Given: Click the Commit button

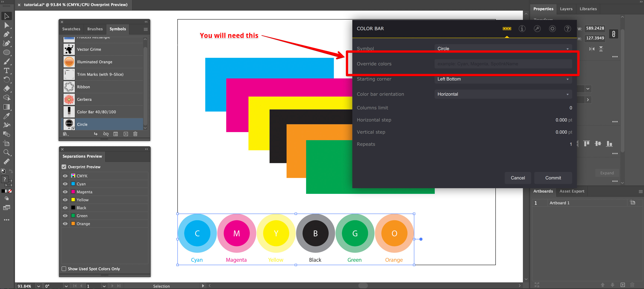Looking at the screenshot, I should pos(553,178).
